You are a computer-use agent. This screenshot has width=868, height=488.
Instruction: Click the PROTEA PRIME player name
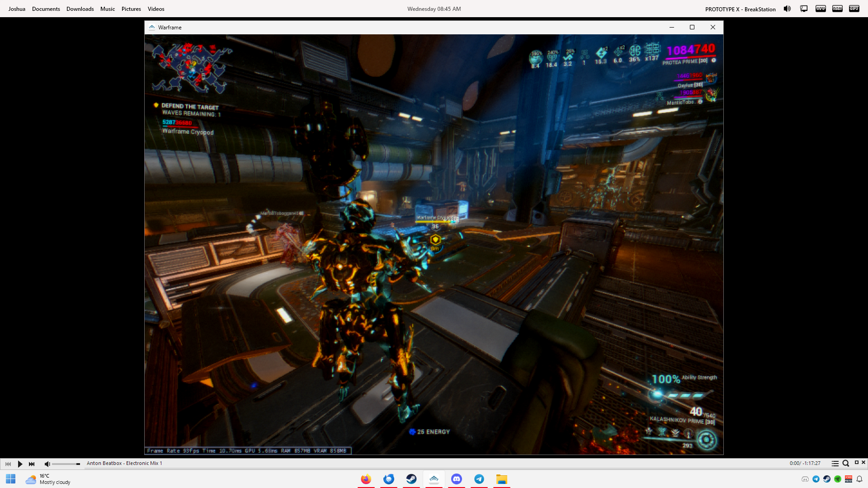click(685, 61)
